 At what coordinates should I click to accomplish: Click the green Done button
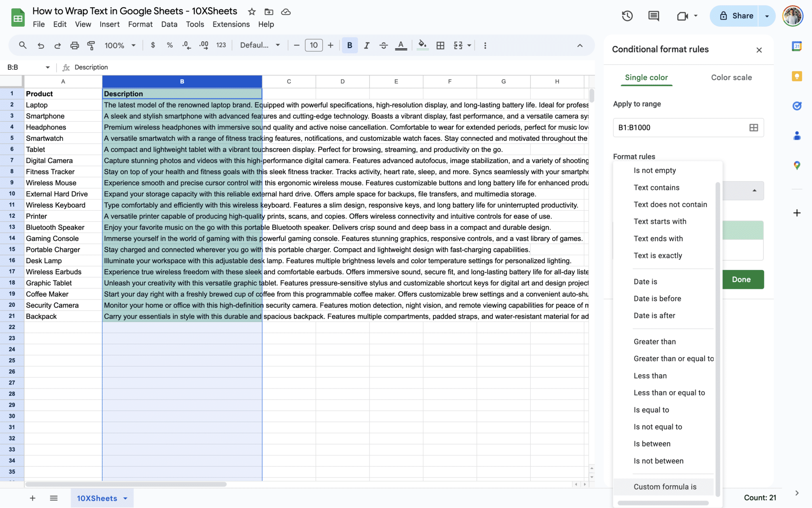click(x=741, y=279)
